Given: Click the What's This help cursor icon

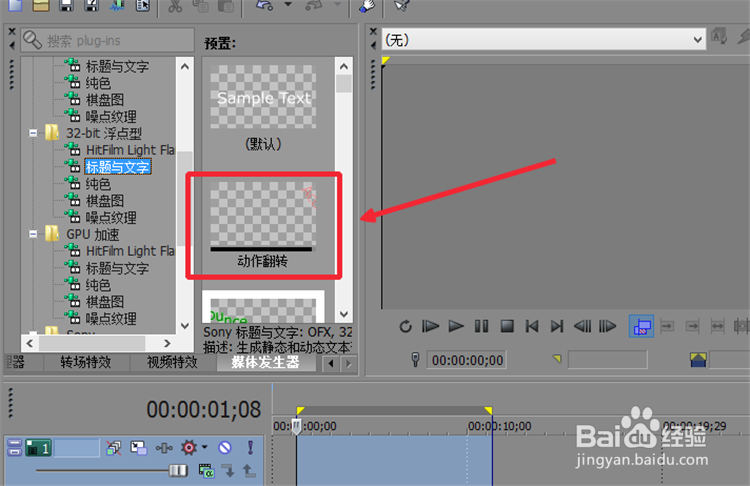Looking at the screenshot, I should (x=401, y=5).
